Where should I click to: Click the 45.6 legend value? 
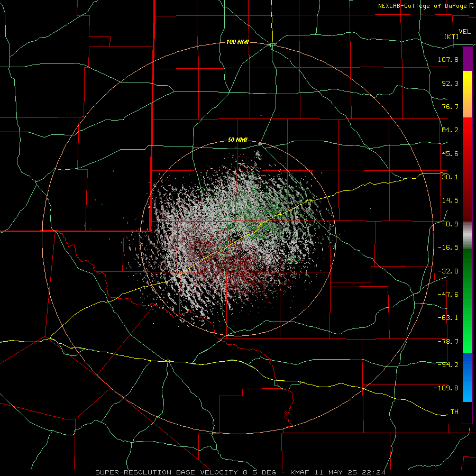click(x=450, y=153)
